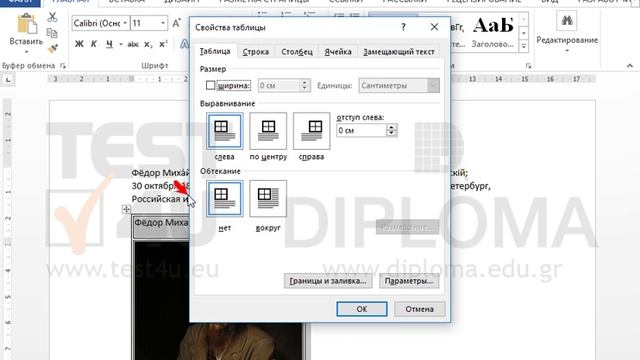Click the disabled Размещение button
This screenshot has width=640, height=360.
407,227
